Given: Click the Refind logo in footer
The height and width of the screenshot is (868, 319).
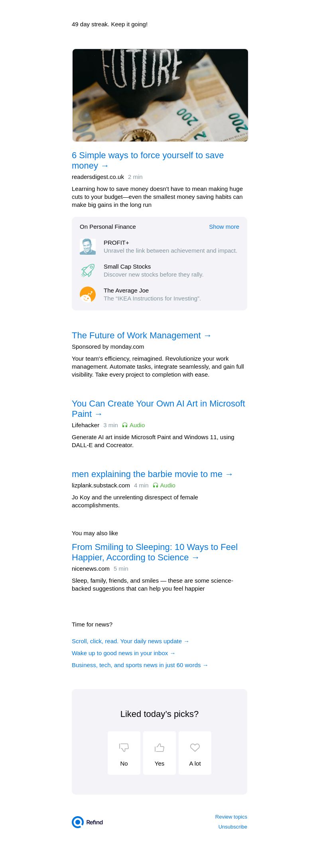Looking at the screenshot, I should click(88, 822).
